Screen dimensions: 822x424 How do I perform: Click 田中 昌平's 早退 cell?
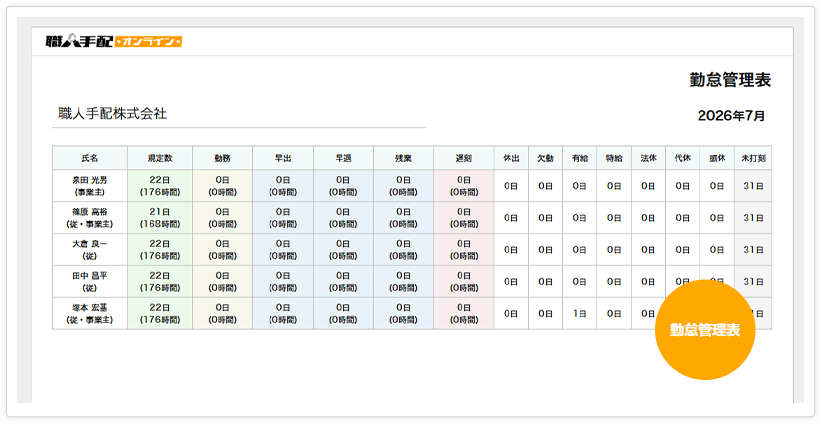(343, 281)
